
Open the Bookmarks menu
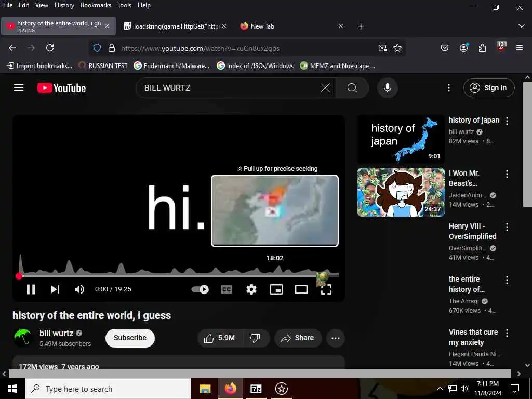click(96, 5)
